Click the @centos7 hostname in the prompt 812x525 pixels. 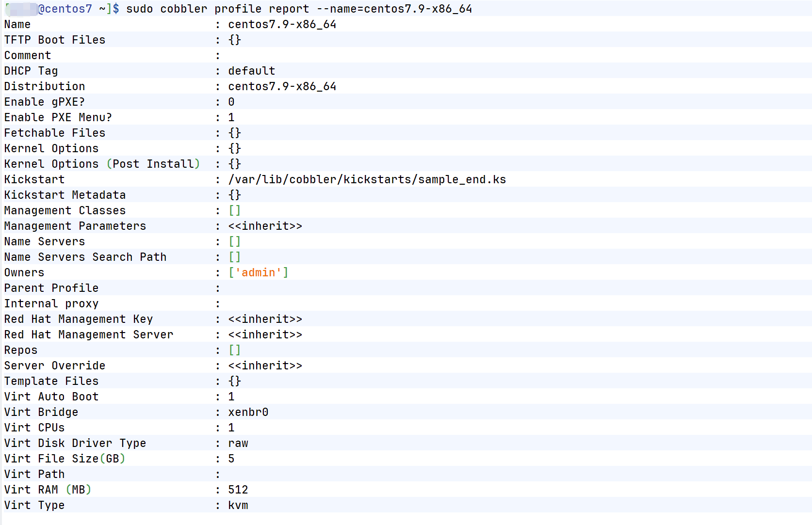[x=65, y=9]
